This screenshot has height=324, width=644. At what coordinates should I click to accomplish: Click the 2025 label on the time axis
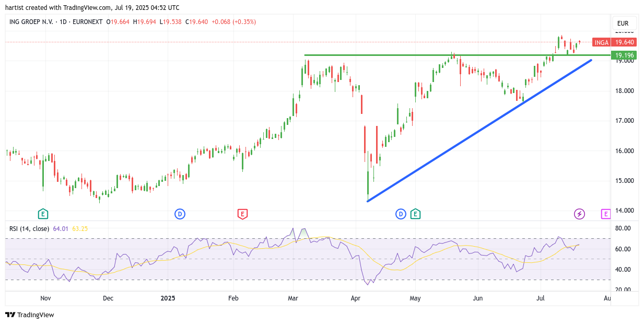168,298
